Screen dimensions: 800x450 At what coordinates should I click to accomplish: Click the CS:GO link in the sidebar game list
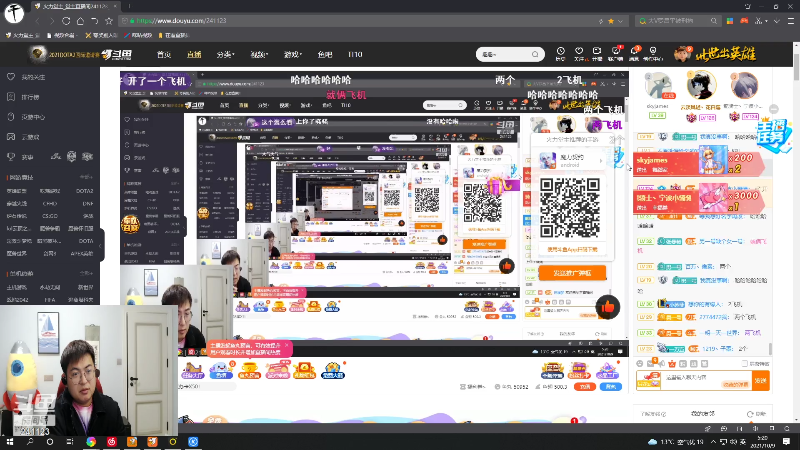click(x=49, y=216)
